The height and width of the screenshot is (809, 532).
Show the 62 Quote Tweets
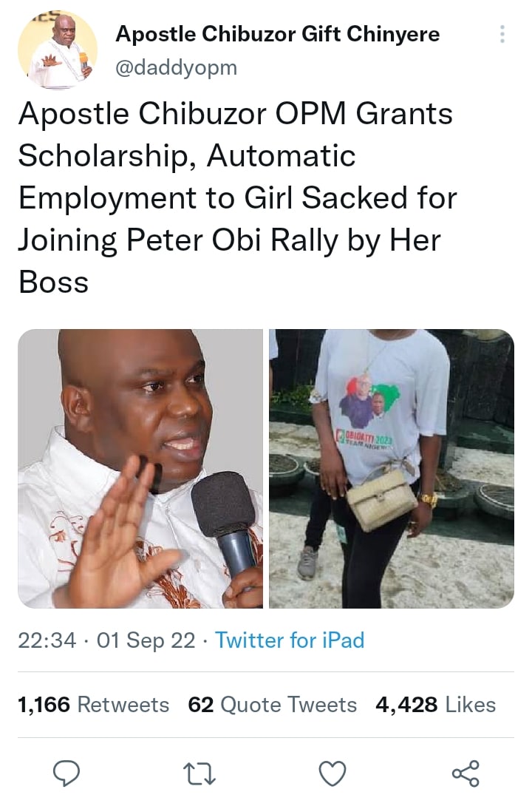point(273,705)
